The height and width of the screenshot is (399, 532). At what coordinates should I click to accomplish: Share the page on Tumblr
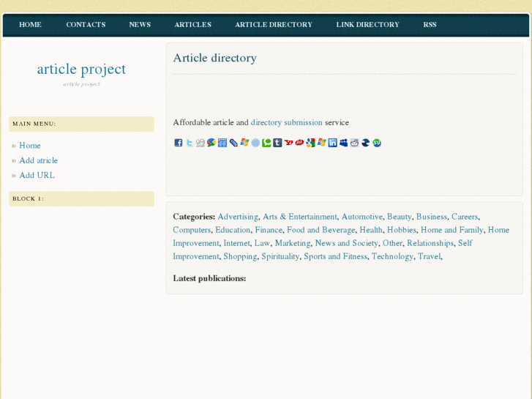coord(277,143)
